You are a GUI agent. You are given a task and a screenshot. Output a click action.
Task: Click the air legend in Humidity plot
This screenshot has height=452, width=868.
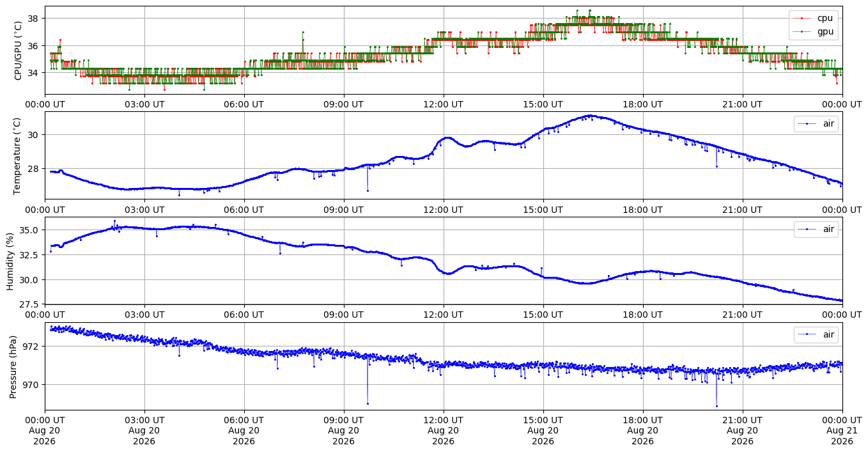816,229
